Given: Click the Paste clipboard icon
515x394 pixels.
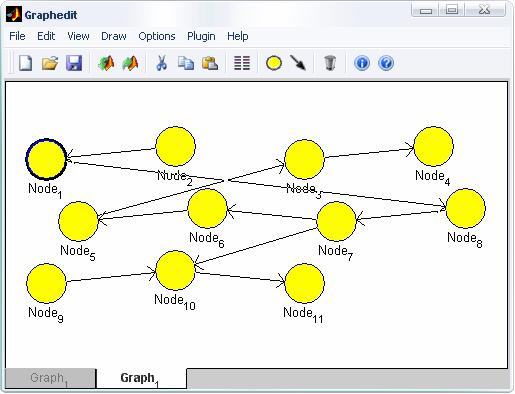Looking at the screenshot, I should [210, 63].
